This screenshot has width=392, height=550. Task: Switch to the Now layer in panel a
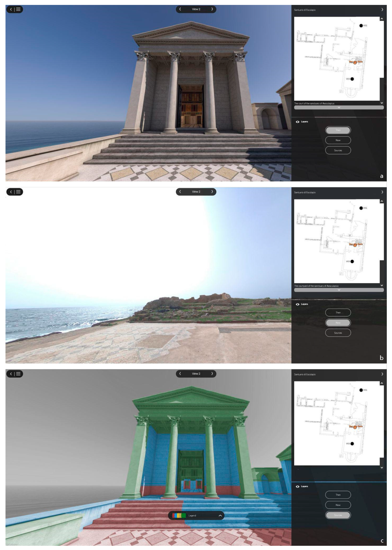click(x=338, y=140)
